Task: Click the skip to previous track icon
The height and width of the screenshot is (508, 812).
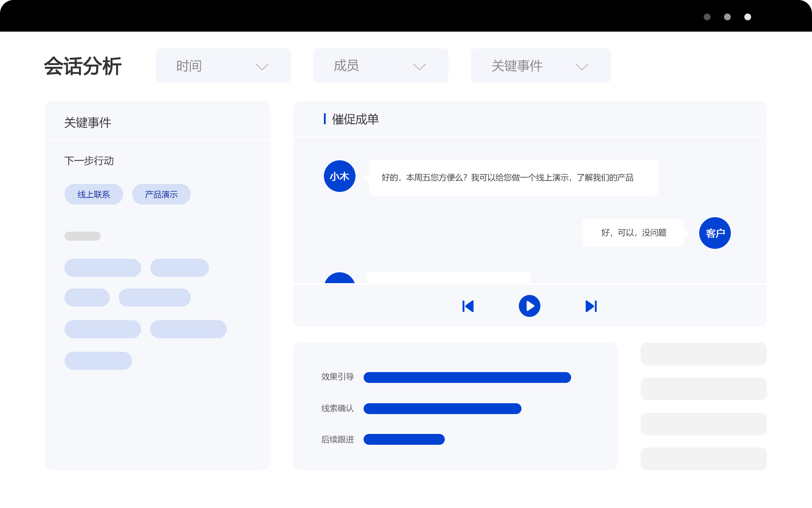Action: click(468, 306)
